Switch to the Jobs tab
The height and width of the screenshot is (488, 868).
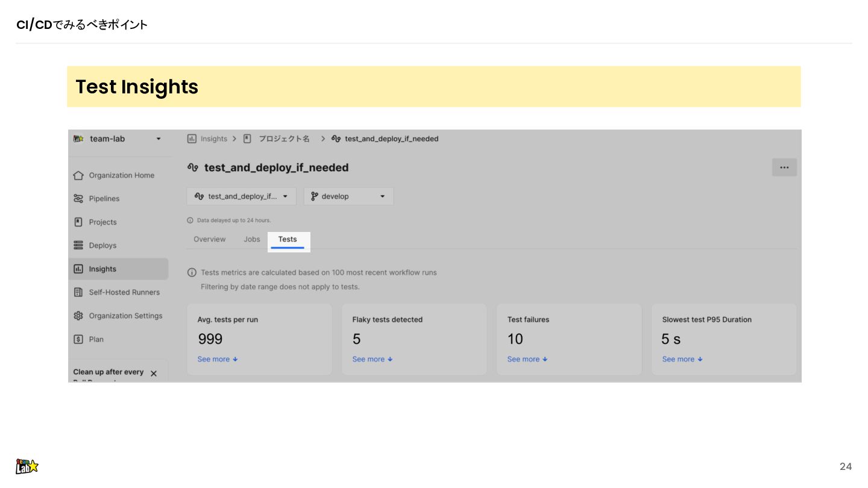coord(252,239)
